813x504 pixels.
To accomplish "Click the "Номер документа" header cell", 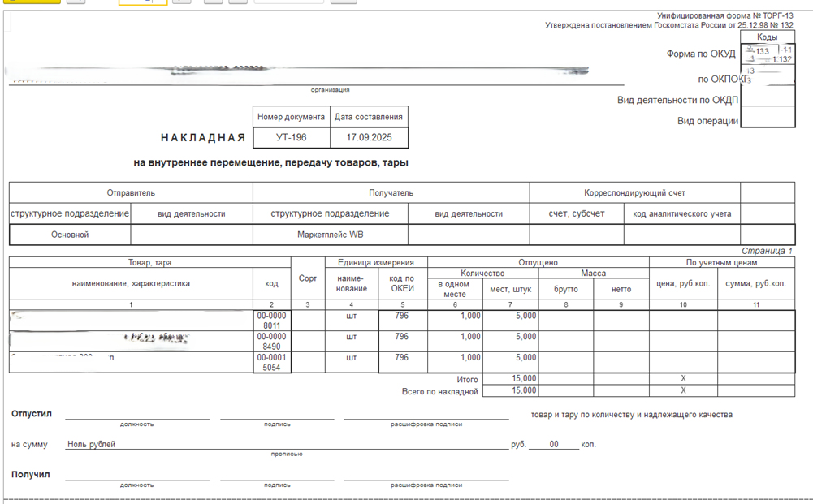I will click(x=292, y=117).
